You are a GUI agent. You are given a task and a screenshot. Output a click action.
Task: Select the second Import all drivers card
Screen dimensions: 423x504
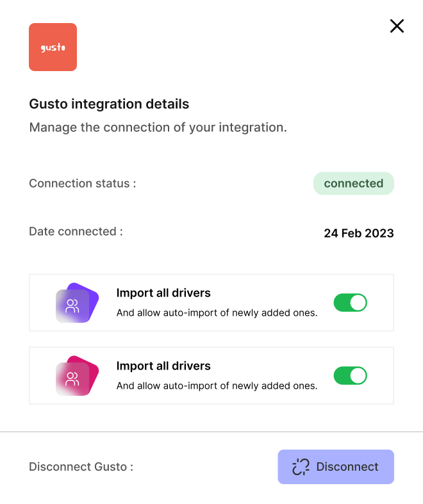211,375
